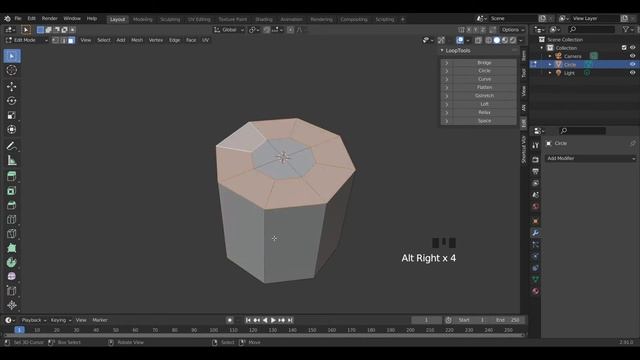Open the Render menu
The width and height of the screenshot is (640, 360).
pos(50,19)
